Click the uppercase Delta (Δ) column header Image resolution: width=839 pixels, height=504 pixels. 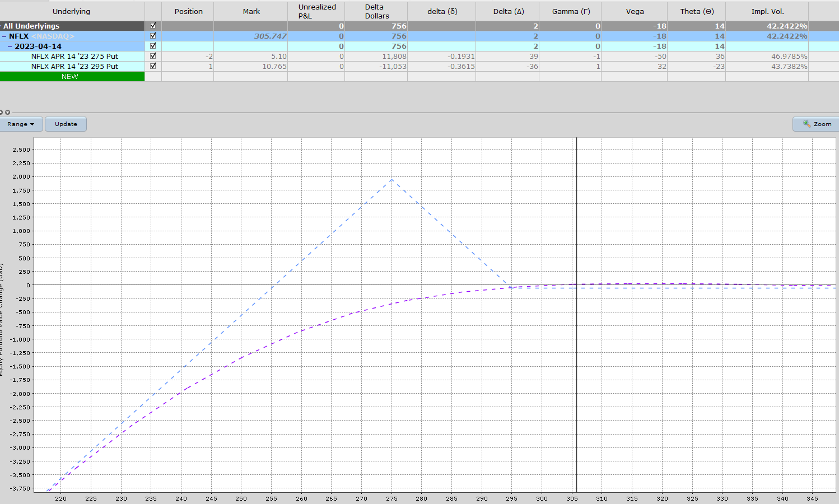508,11
